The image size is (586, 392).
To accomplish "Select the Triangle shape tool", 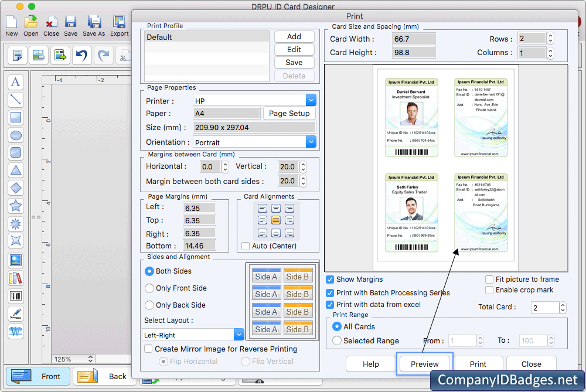I will (x=16, y=171).
